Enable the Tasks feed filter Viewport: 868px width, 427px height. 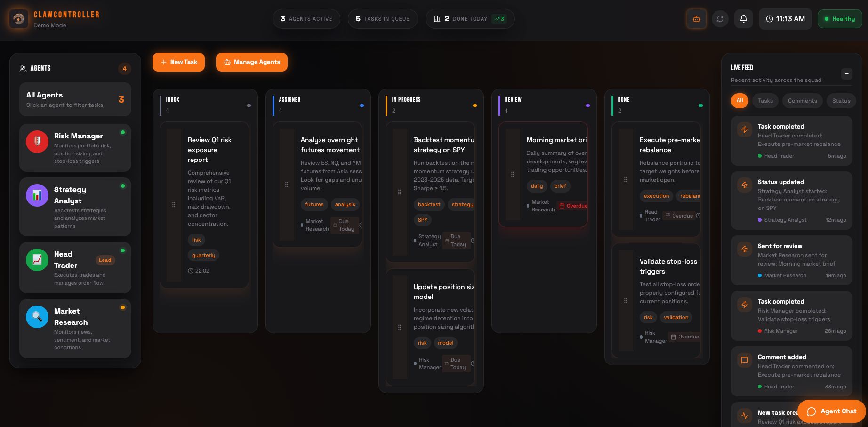(x=765, y=100)
